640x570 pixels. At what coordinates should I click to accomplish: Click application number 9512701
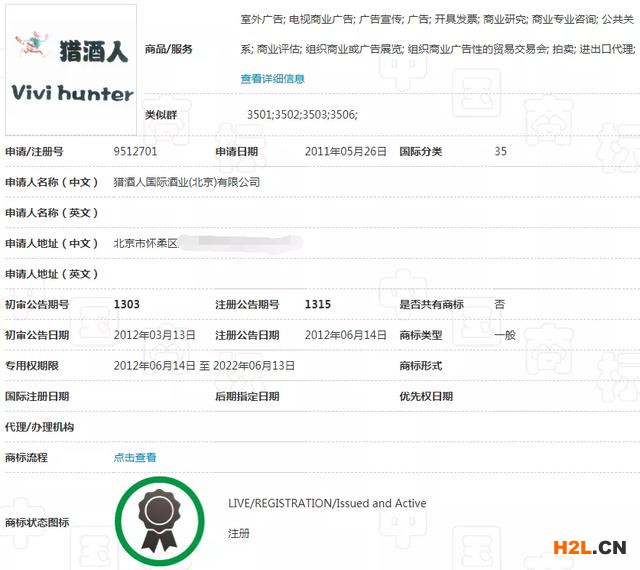tap(135, 152)
